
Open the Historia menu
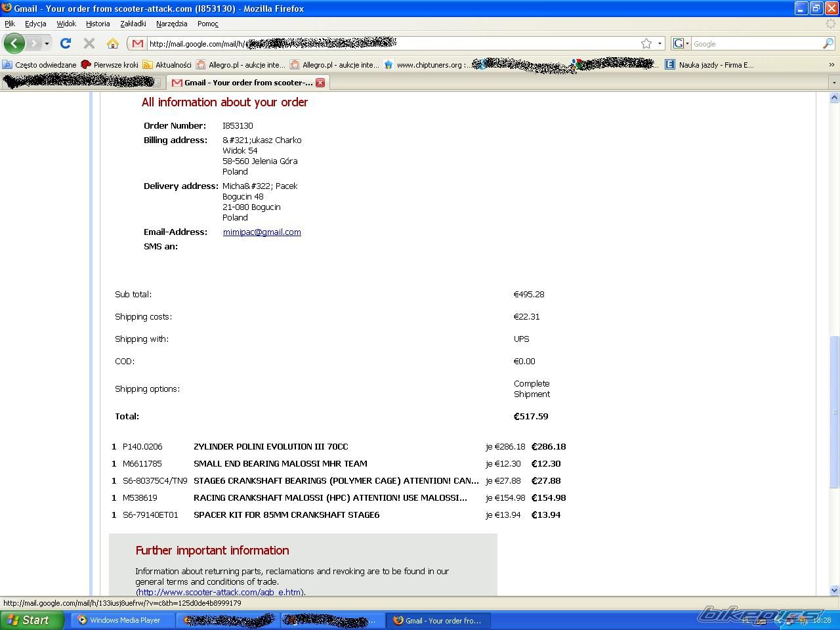click(98, 24)
